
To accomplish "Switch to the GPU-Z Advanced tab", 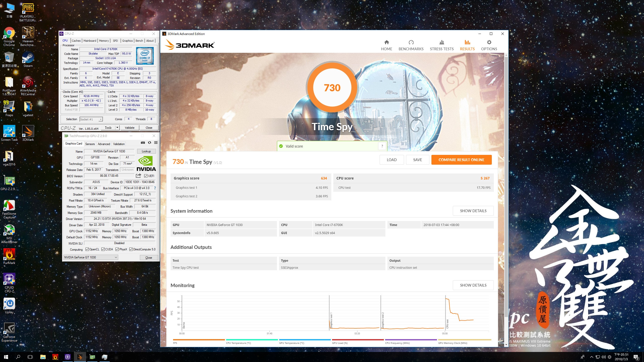I will tap(104, 144).
